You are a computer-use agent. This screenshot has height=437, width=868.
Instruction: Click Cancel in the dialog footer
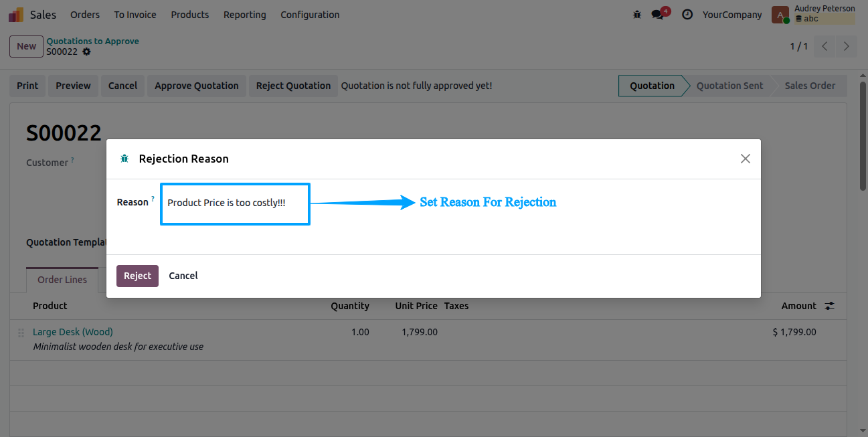pos(183,276)
